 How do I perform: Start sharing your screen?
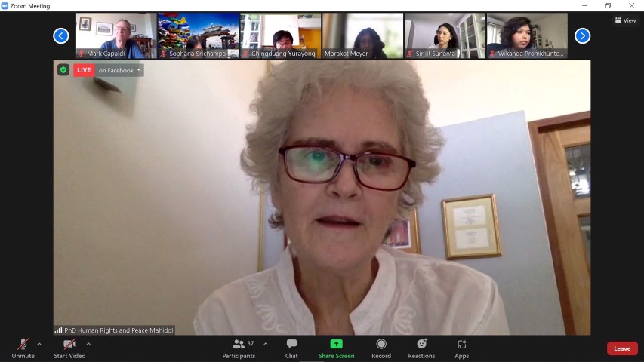336,348
